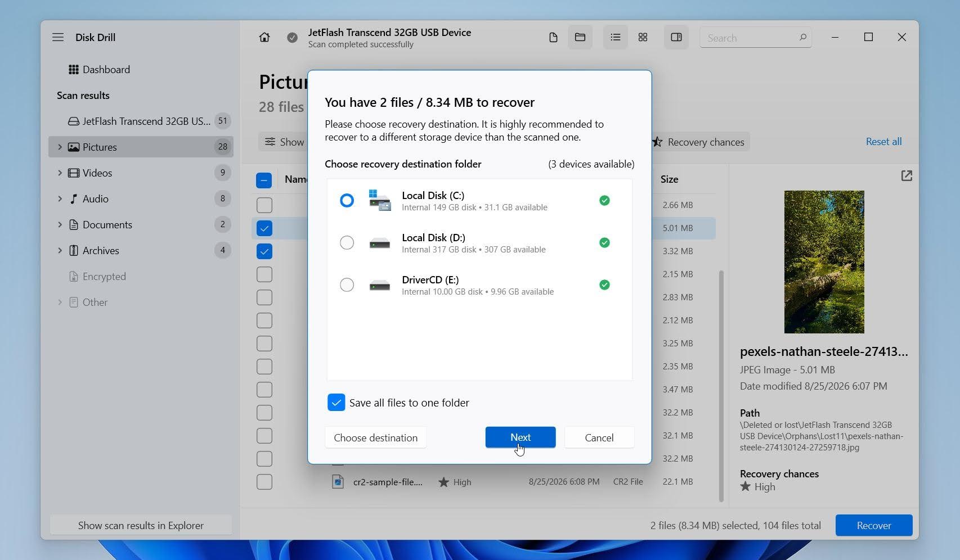
Task: Click the green check next to Local Disk (D:)
Action: [x=604, y=242]
